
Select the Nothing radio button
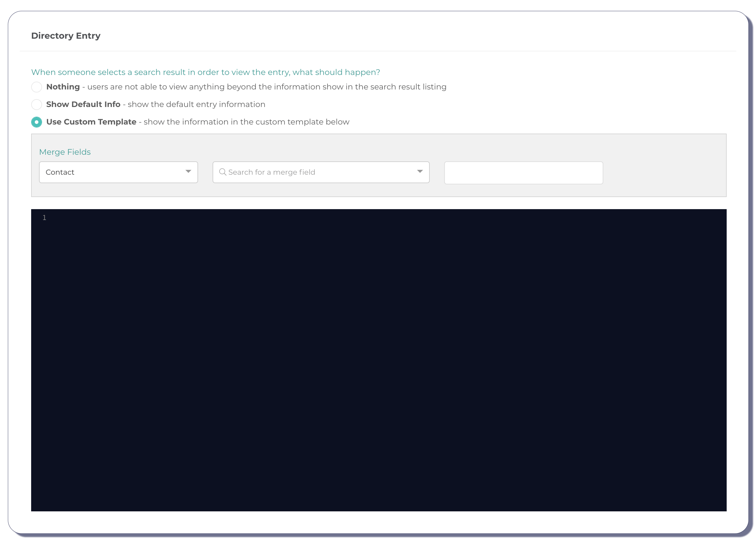point(37,87)
